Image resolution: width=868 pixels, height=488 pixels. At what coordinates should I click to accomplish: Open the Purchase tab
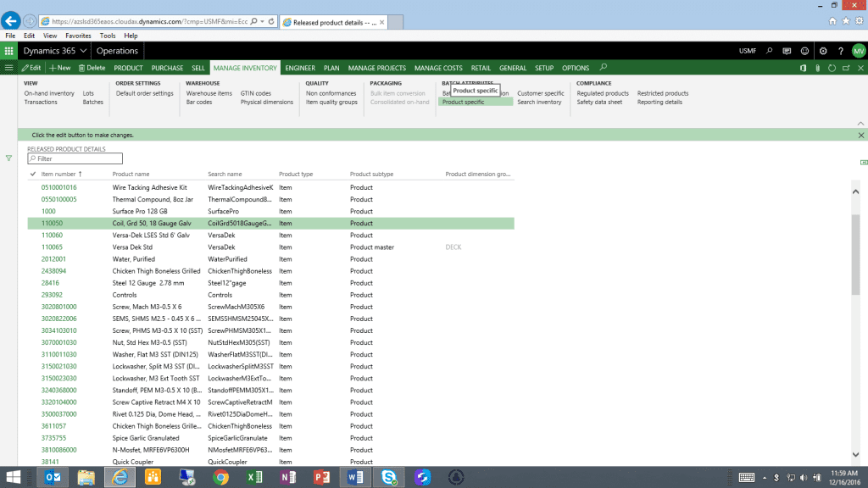(167, 68)
